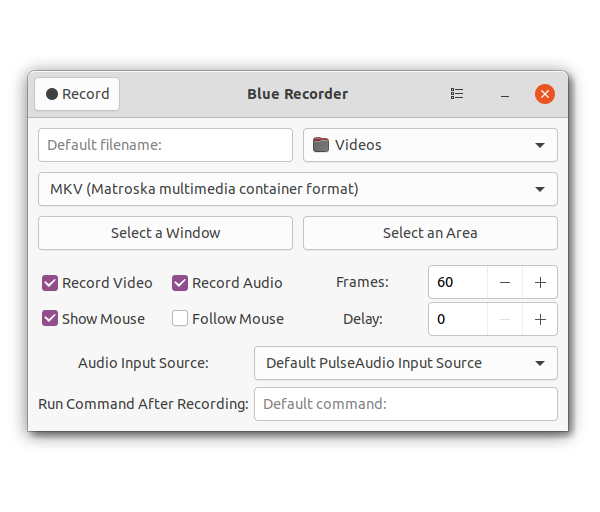
Task: Open the Audio Input Source dropdown
Action: 406,363
